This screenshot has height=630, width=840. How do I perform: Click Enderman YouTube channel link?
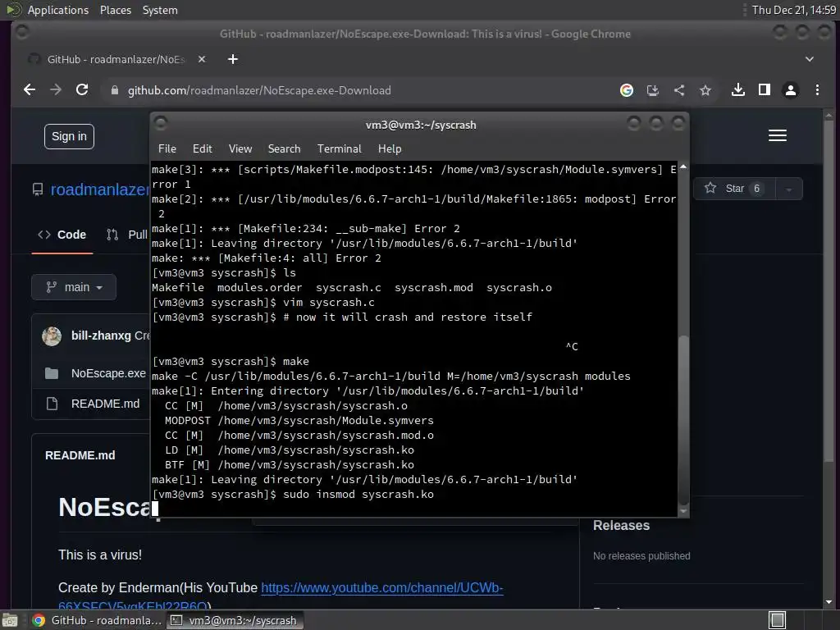(381, 587)
